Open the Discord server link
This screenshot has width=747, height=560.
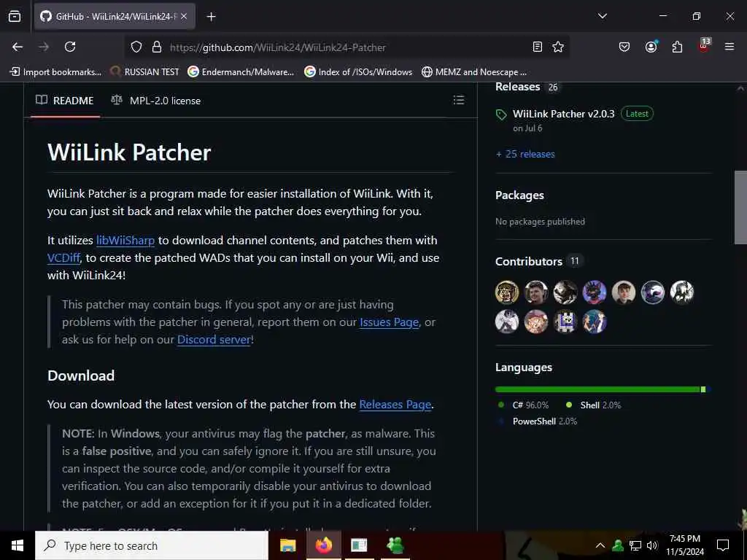[x=214, y=340]
